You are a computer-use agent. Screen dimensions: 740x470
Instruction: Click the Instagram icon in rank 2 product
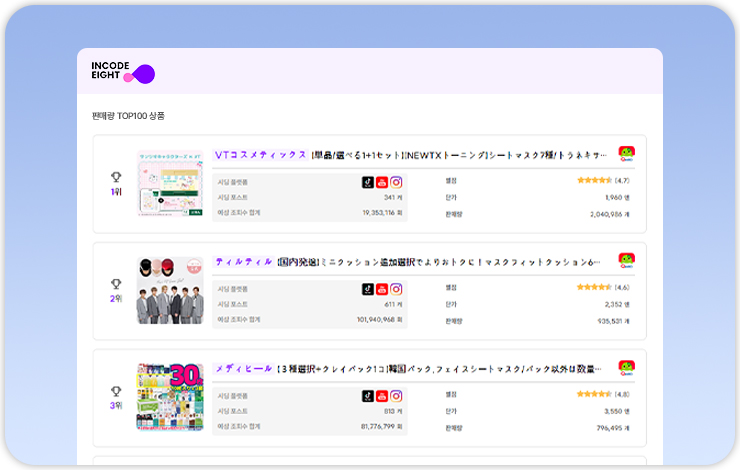[396, 289]
